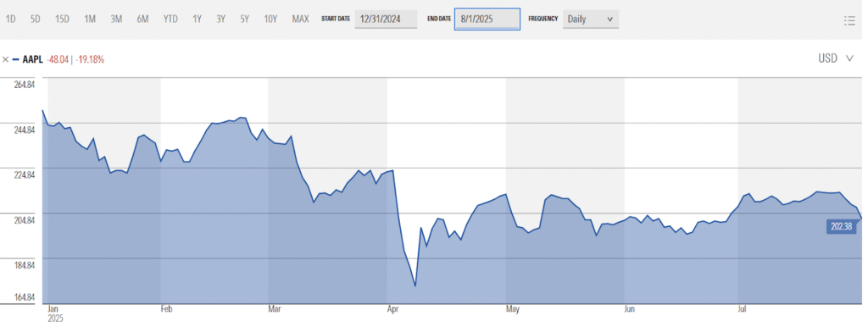Click the AAPL blue line legend swatch
The image size is (868, 327).
point(15,59)
